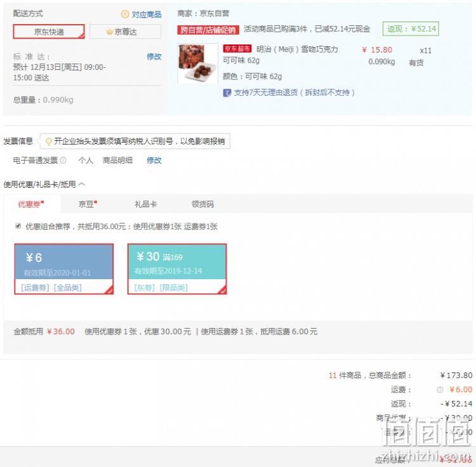
Task: Switch to the 领货码 tab
Action: click(202, 204)
